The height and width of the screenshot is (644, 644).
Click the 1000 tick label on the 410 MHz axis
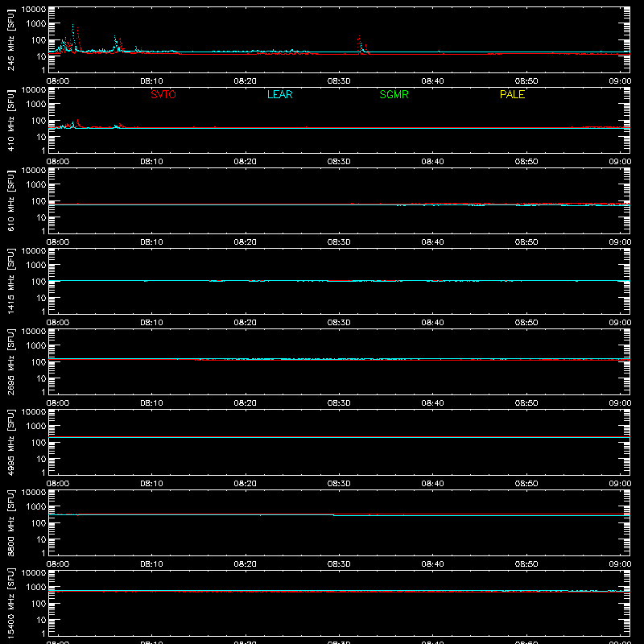(36, 105)
